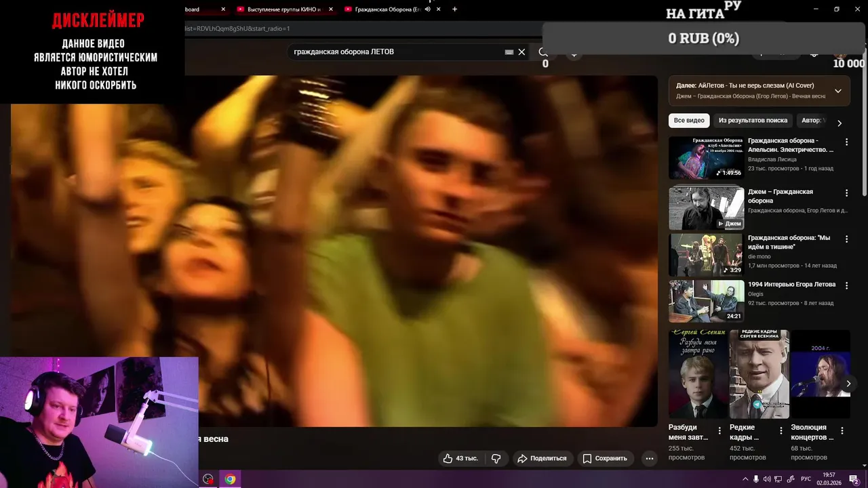The height and width of the screenshot is (488, 868).
Task: Dislike the video with thumbs down
Action: coord(496,458)
